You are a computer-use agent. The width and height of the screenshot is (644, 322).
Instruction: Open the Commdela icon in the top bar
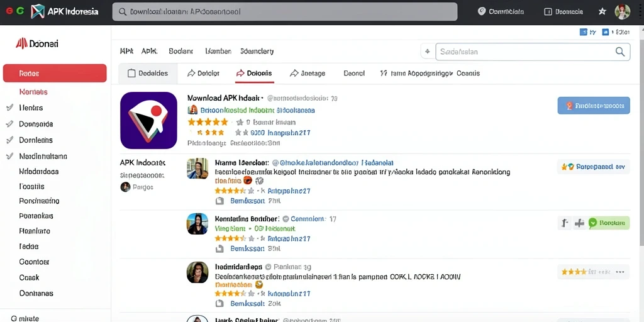(x=481, y=11)
